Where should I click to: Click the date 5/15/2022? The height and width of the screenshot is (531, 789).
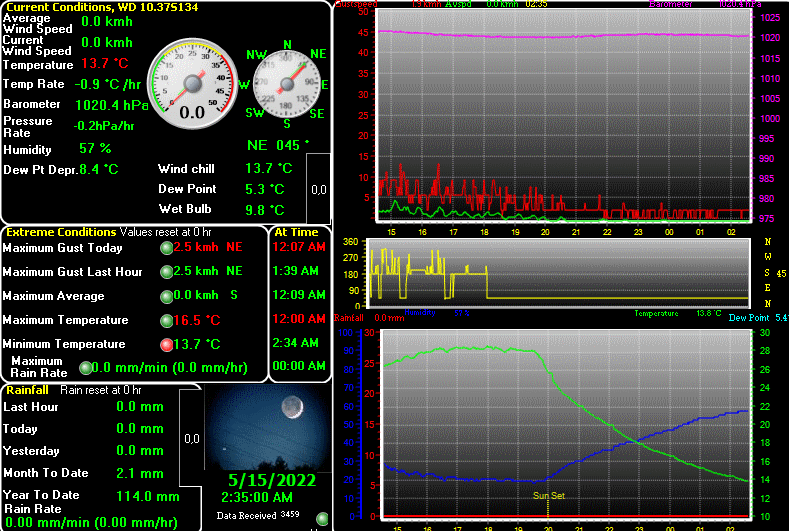tap(272, 480)
